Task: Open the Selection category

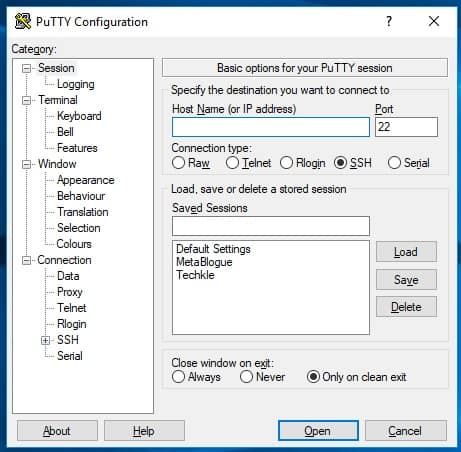Action: click(79, 228)
